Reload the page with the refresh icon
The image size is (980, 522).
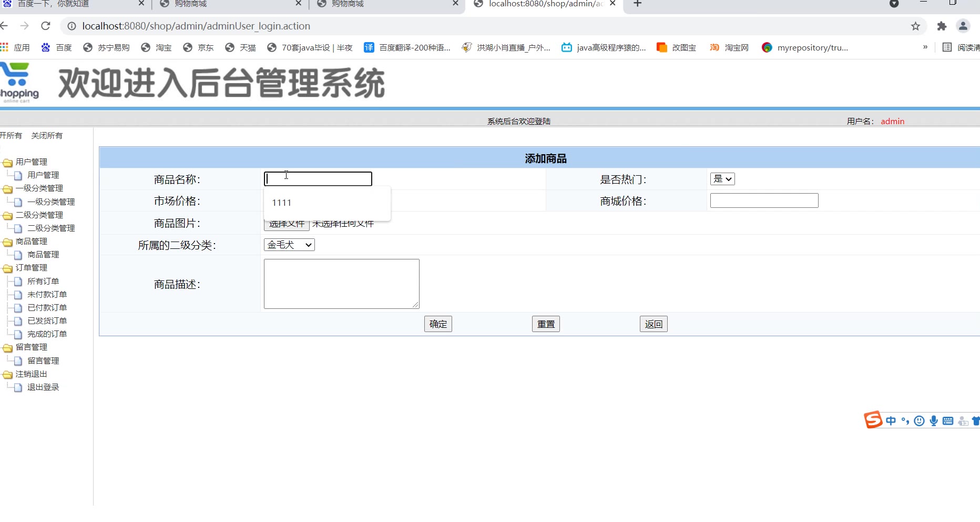[x=46, y=26]
